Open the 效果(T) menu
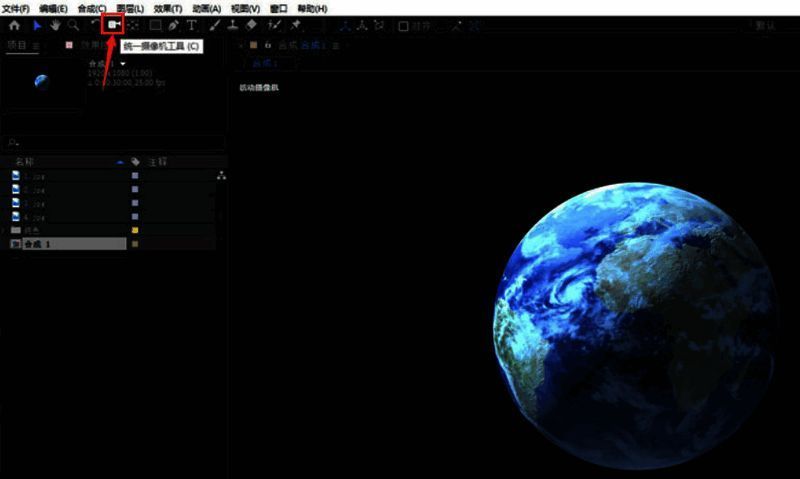Viewport: 800px width, 479px height. (x=167, y=8)
